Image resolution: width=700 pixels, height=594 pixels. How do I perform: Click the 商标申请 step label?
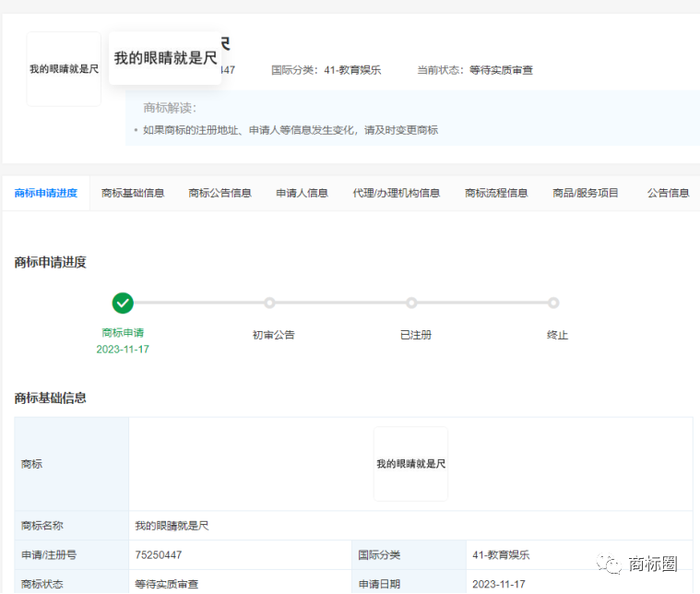[x=123, y=333]
